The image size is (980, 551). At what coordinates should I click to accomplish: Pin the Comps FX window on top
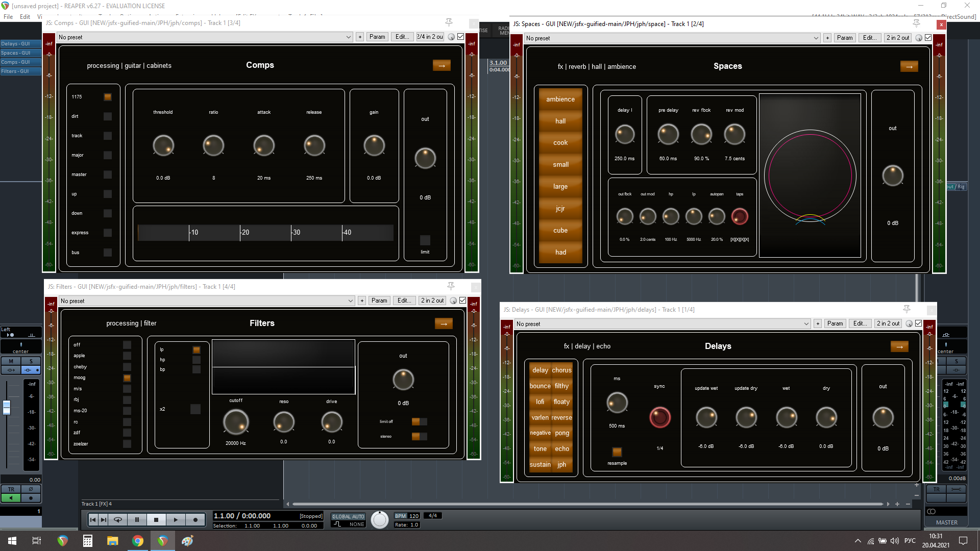tap(449, 22)
